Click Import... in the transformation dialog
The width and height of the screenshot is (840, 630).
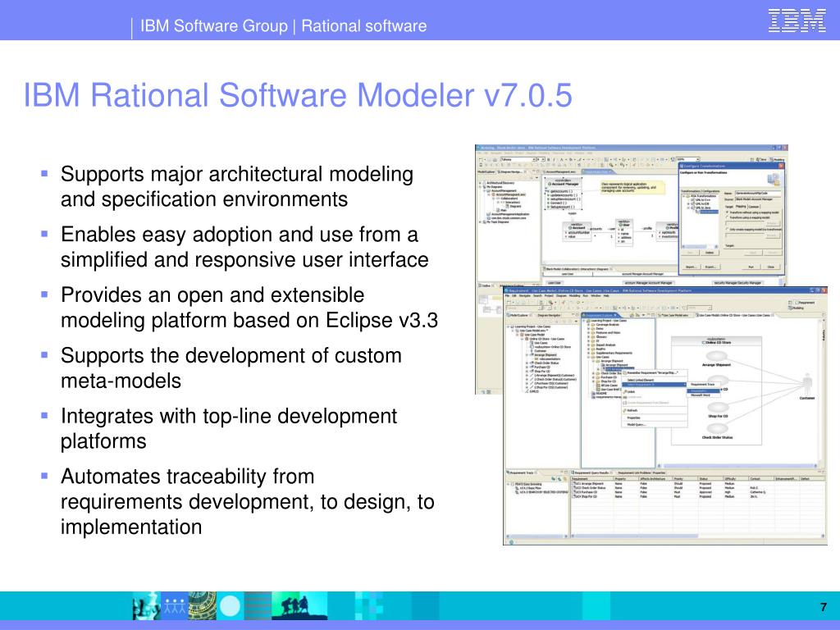coord(692,267)
